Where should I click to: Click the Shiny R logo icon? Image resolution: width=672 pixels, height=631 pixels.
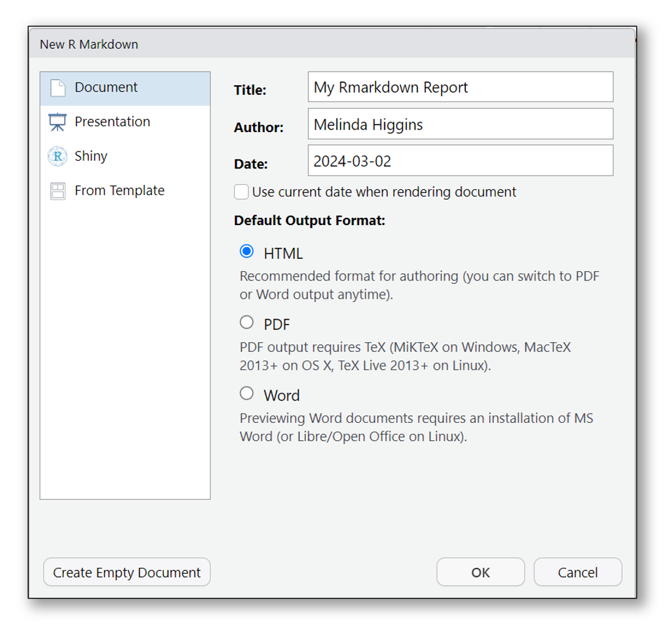pyautogui.click(x=58, y=157)
